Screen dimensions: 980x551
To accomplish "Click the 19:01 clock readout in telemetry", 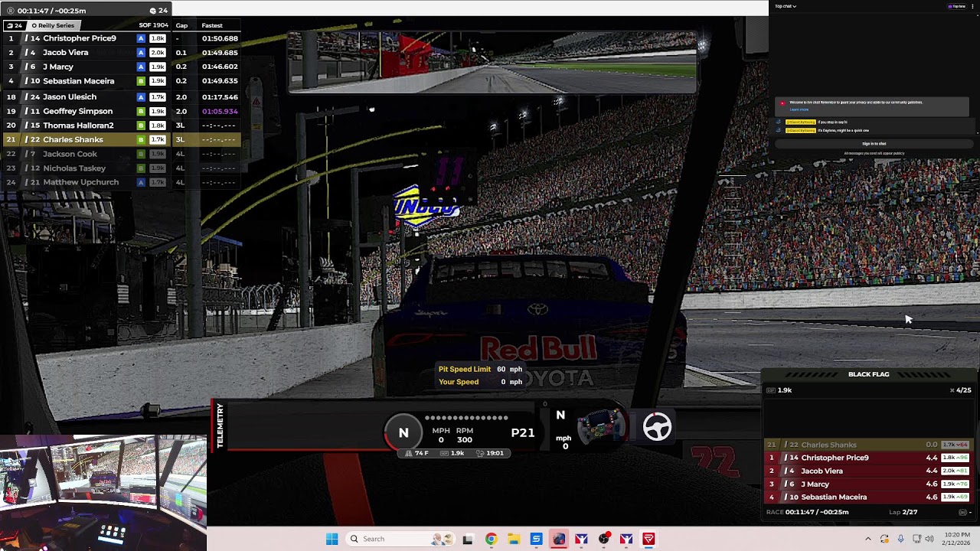I will pos(491,453).
